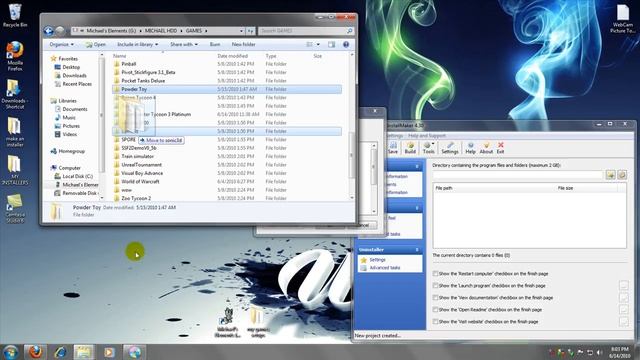Click second icon button beside directory field
This screenshot has height=360, width=640.
622,175
